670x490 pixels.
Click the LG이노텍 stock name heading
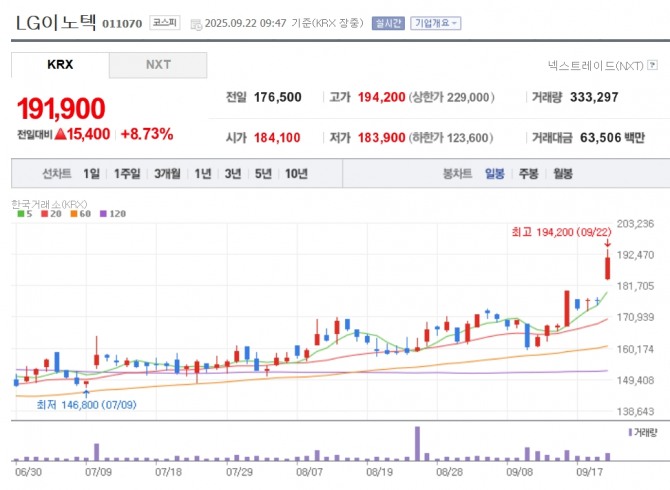(x=56, y=23)
